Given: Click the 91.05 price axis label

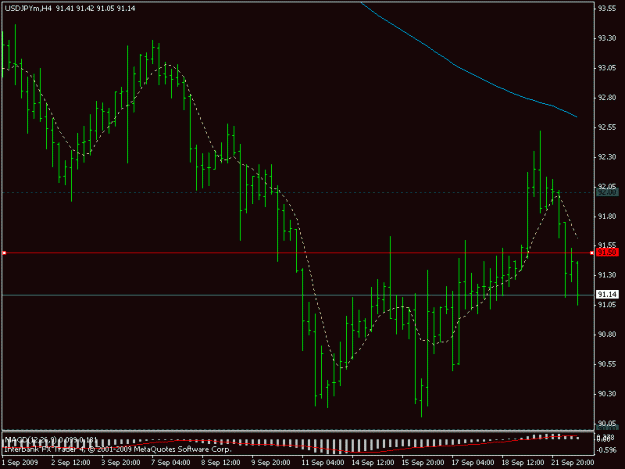Looking at the screenshot, I should click(607, 304).
